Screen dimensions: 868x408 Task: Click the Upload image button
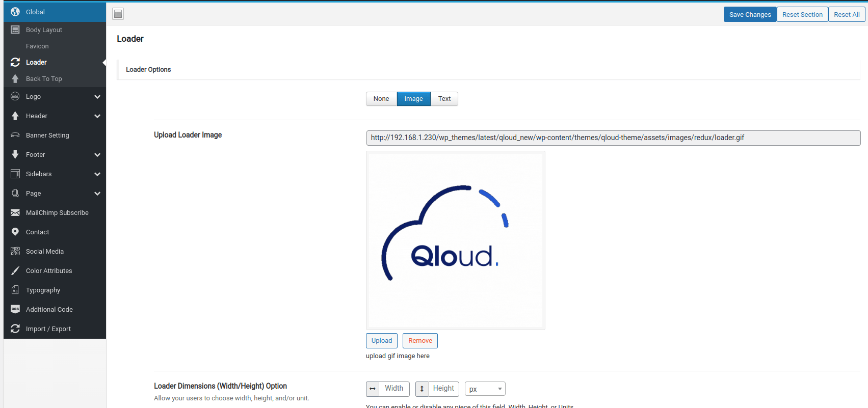click(382, 341)
